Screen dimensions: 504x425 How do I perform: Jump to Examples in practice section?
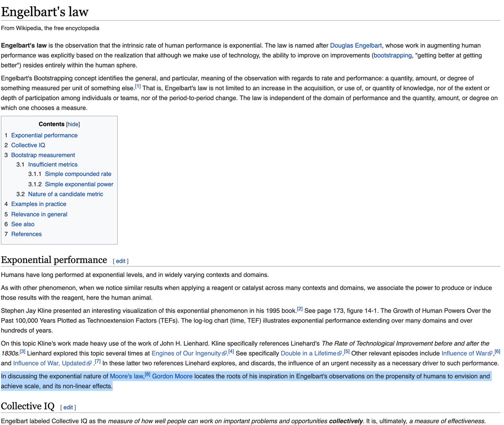pyautogui.click(x=39, y=204)
